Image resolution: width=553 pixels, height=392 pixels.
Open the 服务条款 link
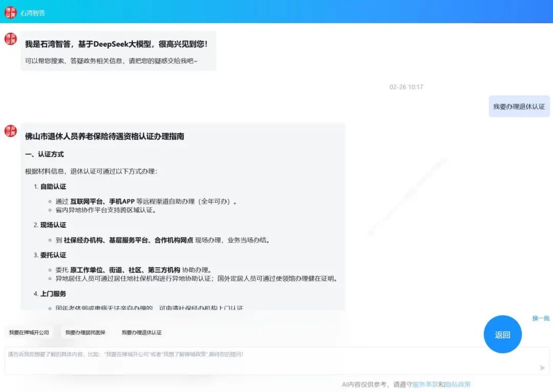point(426,384)
